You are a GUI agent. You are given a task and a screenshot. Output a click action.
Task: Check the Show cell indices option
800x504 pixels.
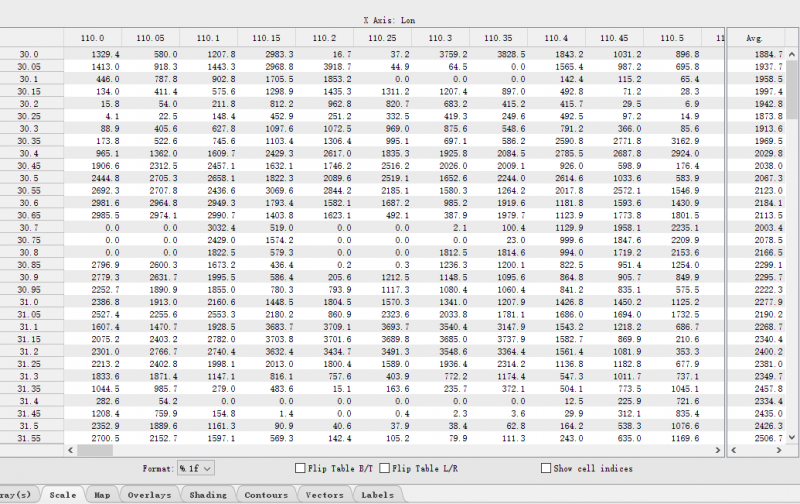(x=545, y=467)
